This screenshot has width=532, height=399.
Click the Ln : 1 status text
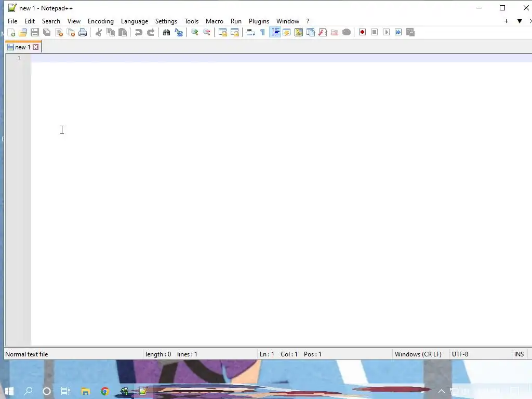tap(267, 354)
